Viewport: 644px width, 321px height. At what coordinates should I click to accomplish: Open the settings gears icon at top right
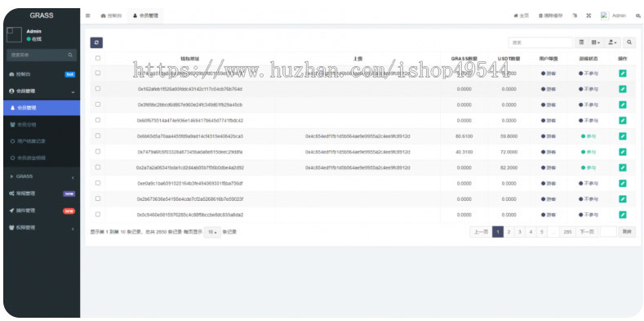(638, 16)
